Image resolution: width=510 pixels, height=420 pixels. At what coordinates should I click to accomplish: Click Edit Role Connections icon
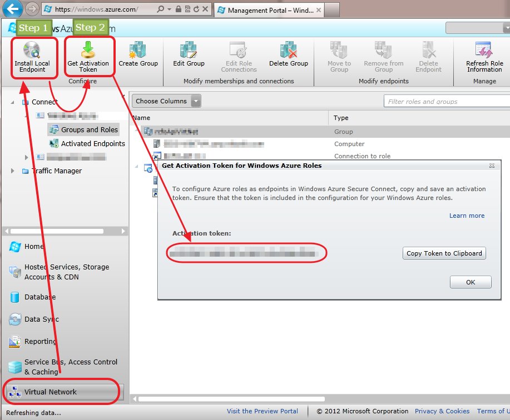point(239,49)
